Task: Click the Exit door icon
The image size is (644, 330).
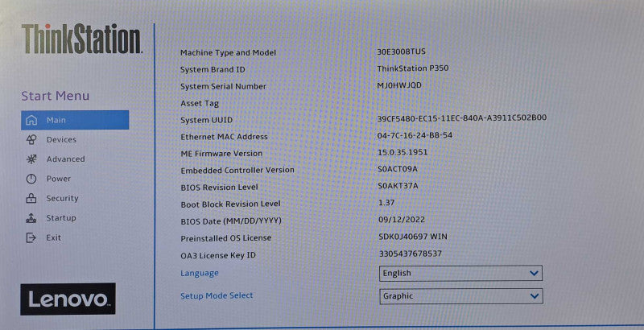Action: pyautogui.click(x=31, y=237)
